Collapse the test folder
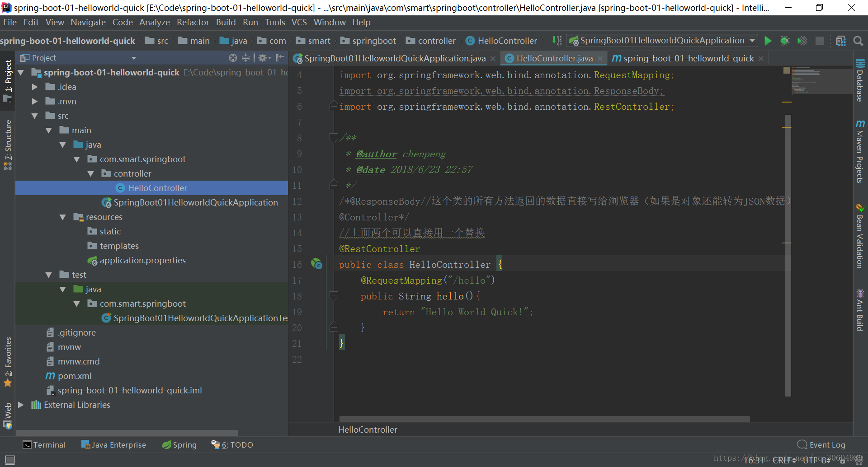This screenshot has height=467, width=868. (49, 275)
